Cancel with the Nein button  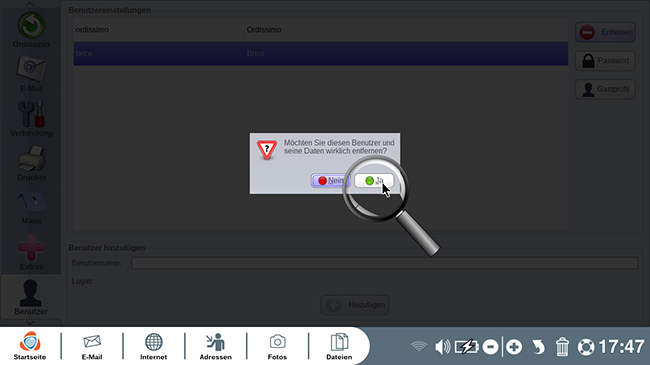pyautogui.click(x=330, y=180)
